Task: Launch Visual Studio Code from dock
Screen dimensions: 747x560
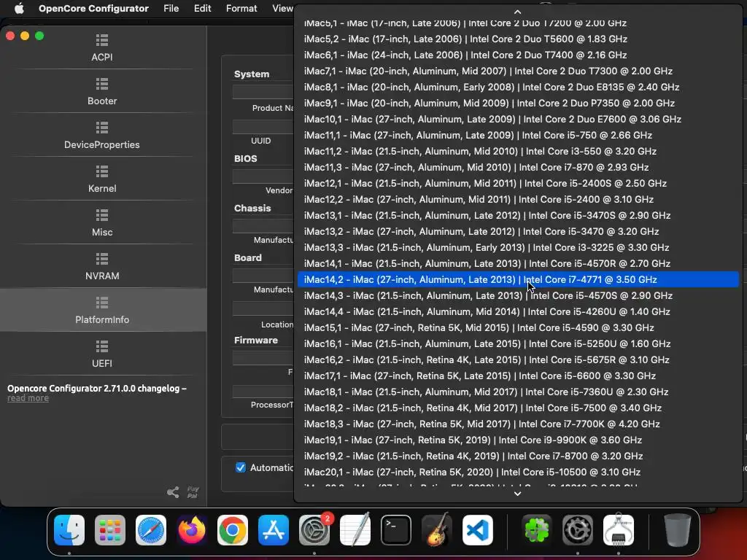Action: pyautogui.click(x=477, y=530)
